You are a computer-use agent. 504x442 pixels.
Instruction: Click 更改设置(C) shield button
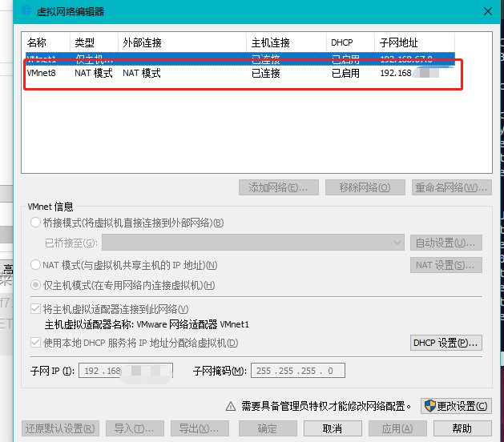pos(456,406)
